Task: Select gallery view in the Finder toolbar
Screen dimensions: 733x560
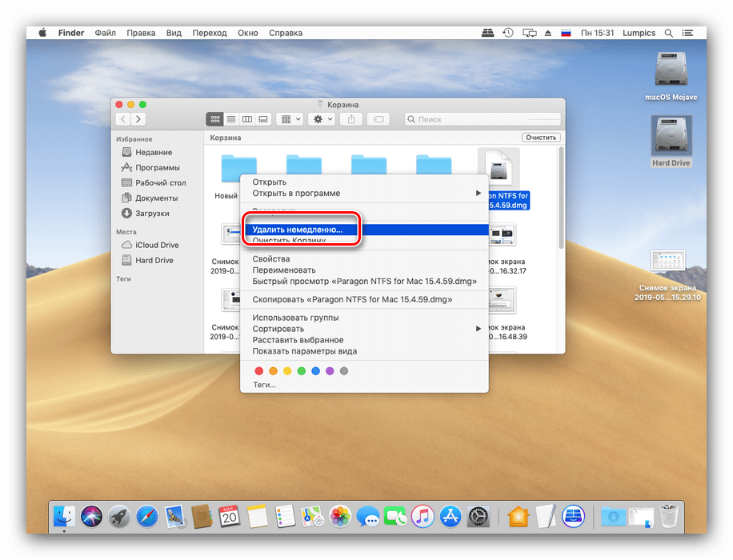Action: 263,119
